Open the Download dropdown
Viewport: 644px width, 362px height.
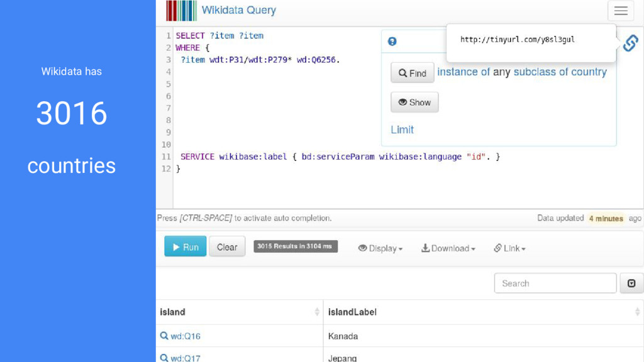click(x=448, y=248)
